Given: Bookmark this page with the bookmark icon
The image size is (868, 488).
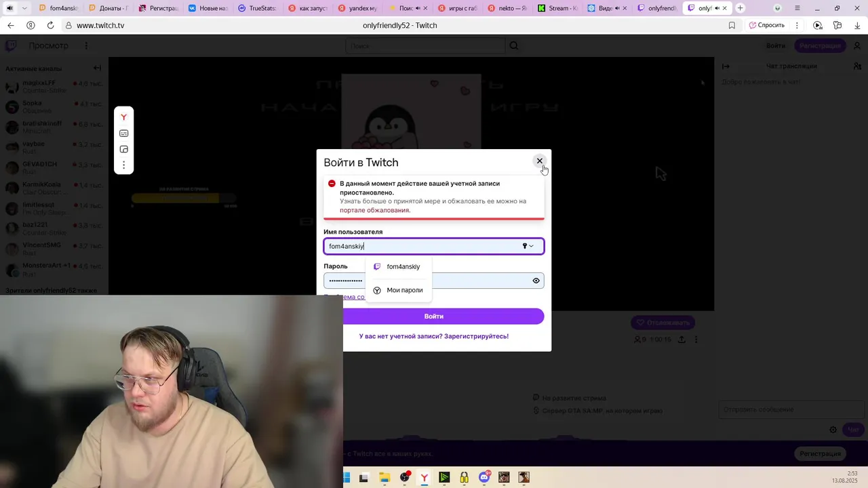Looking at the screenshot, I should [x=732, y=25].
